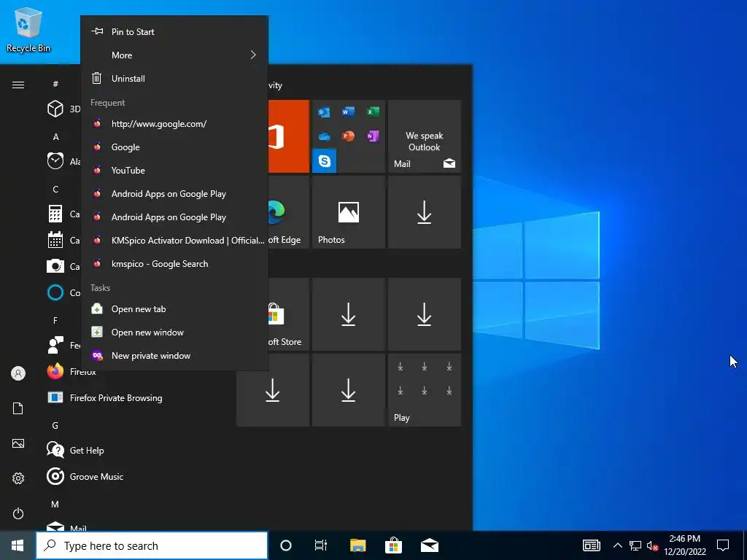Open Task View on the taskbar
This screenshot has height=560, width=747.
coord(321,545)
